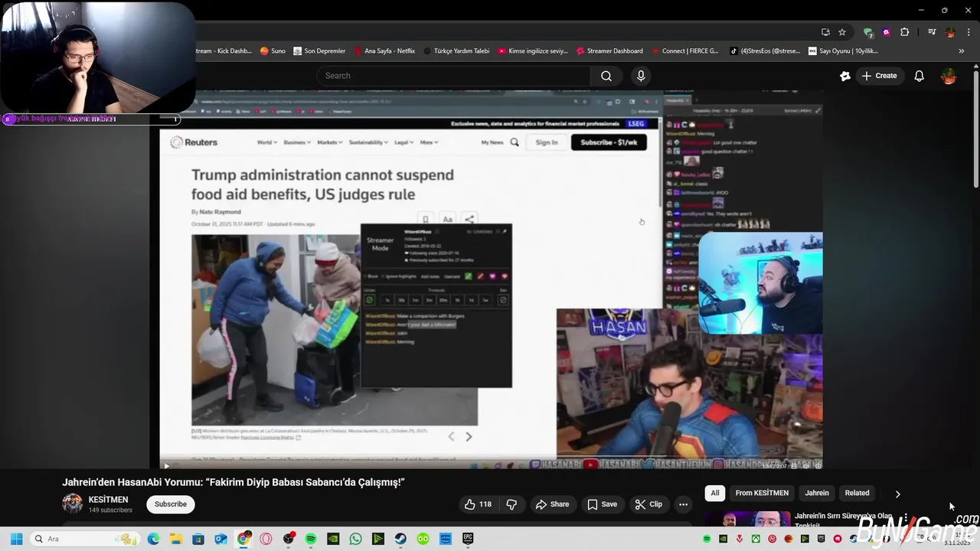Click the YouTube search magnifier button
The width and height of the screenshot is (980, 551).
click(606, 76)
